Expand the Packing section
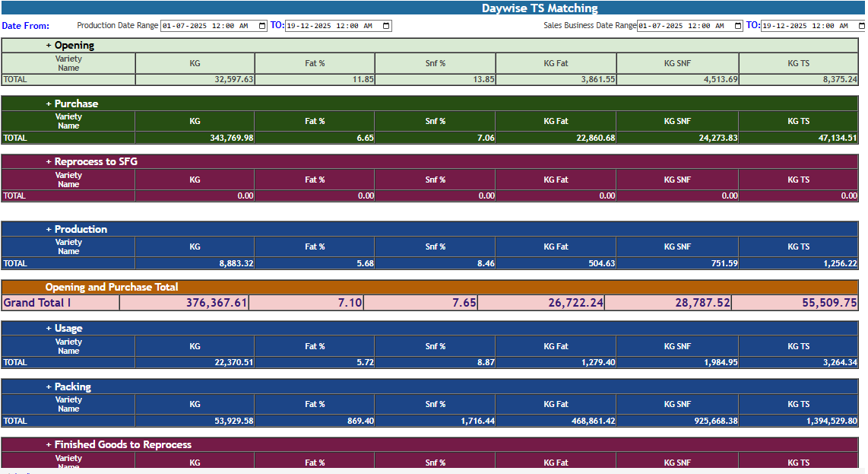868x474 pixels. coord(49,387)
